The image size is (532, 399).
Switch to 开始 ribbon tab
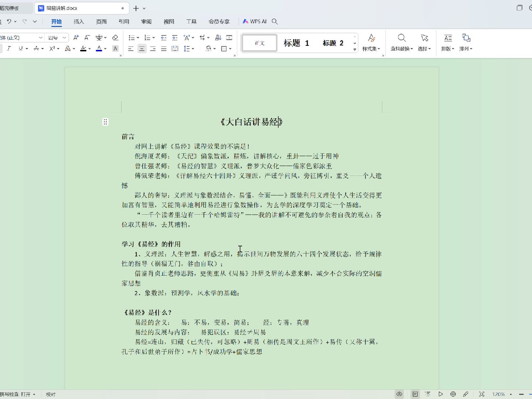pyautogui.click(x=57, y=21)
